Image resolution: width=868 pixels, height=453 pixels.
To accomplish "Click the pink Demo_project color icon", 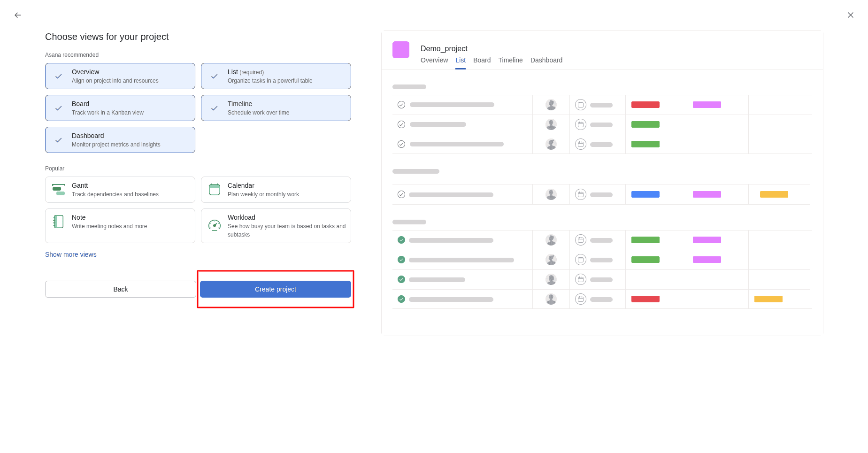I will (x=401, y=50).
